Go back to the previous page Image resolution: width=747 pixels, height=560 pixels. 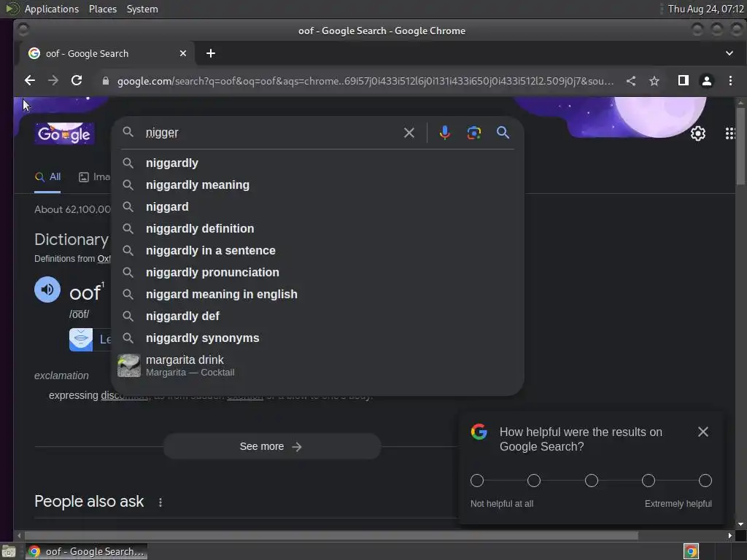click(x=29, y=80)
